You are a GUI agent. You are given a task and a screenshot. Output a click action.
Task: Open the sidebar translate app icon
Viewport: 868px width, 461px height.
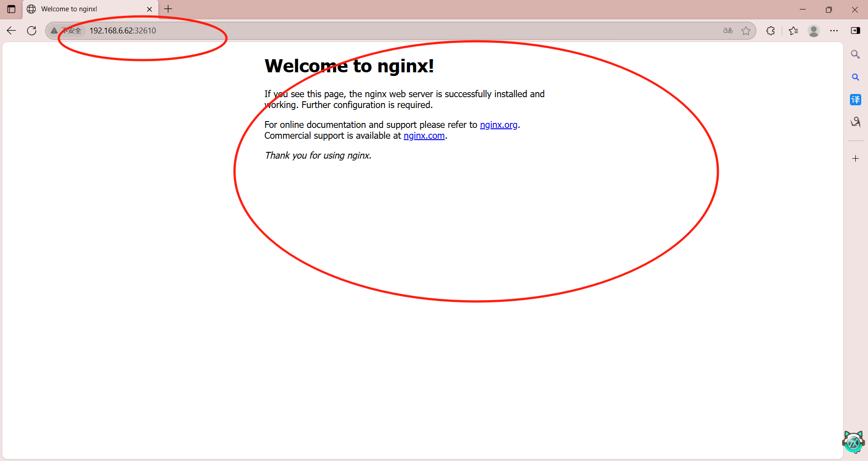point(855,100)
